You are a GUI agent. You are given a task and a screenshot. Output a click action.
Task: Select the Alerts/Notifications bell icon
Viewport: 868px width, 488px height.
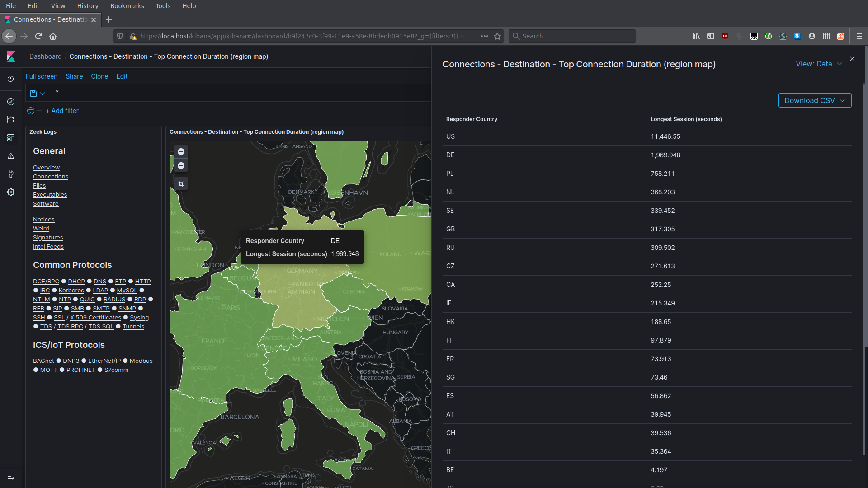(11, 155)
